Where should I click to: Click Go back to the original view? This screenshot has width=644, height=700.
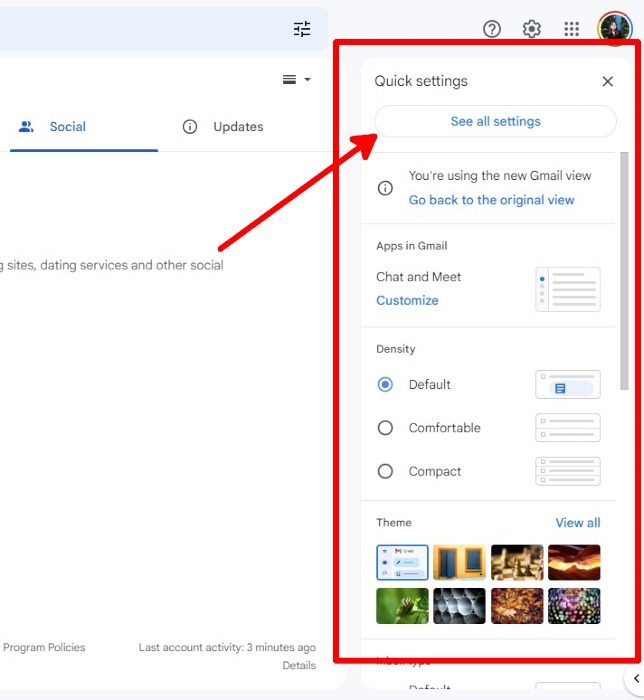(491, 200)
